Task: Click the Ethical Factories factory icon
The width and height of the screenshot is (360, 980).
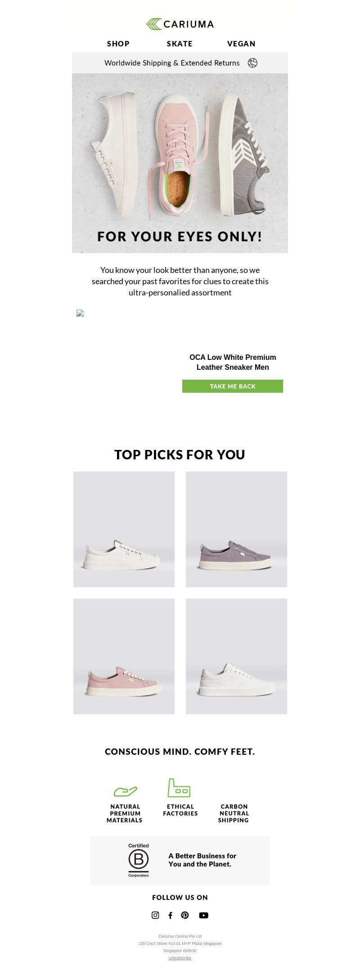Action: (179, 788)
